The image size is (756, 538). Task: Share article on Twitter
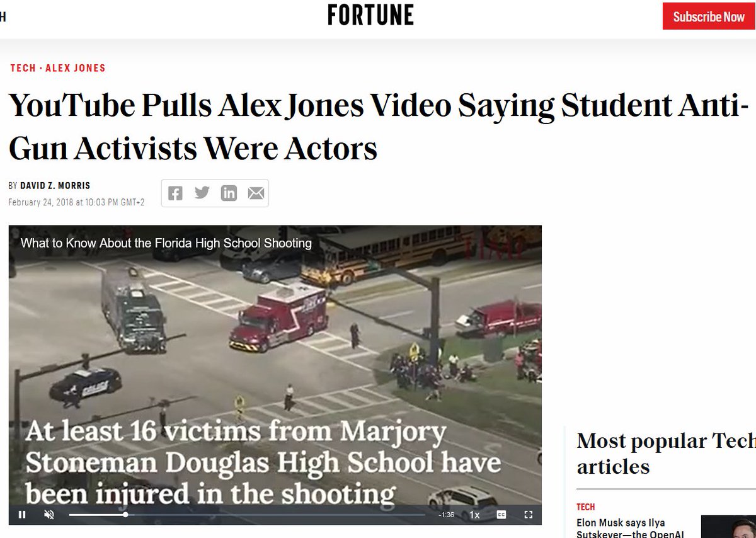pos(202,193)
